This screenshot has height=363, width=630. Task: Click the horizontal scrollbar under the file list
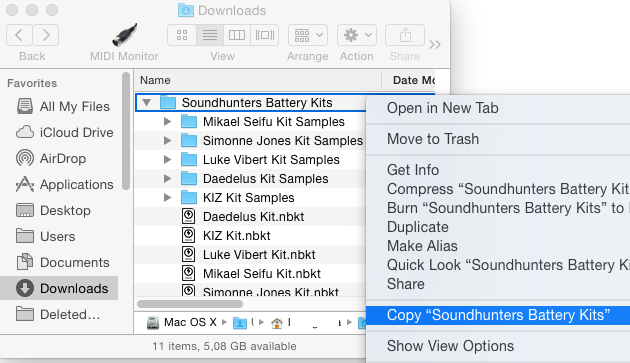190,304
